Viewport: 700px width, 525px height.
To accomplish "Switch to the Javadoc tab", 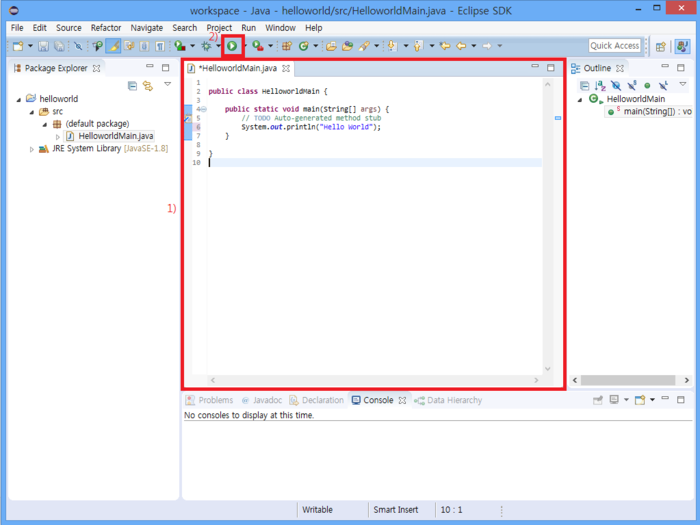I will pyautogui.click(x=262, y=400).
